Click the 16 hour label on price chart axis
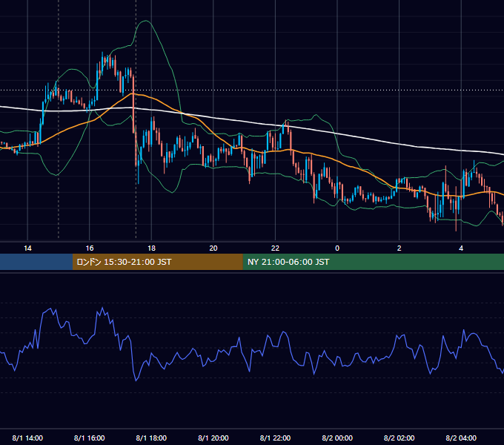Viewport: 504px width, 445px height. [90, 248]
